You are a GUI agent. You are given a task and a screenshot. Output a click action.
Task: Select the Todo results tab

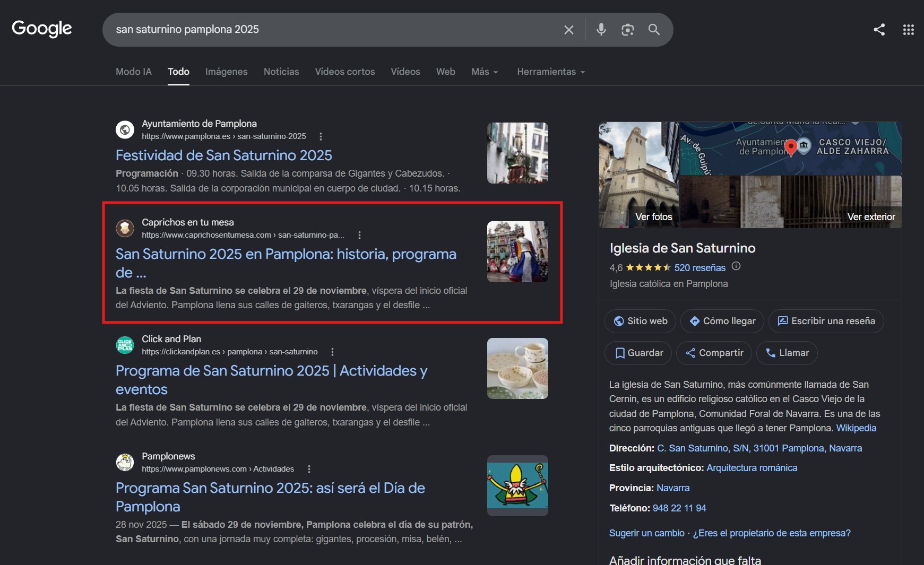[178, 72]
